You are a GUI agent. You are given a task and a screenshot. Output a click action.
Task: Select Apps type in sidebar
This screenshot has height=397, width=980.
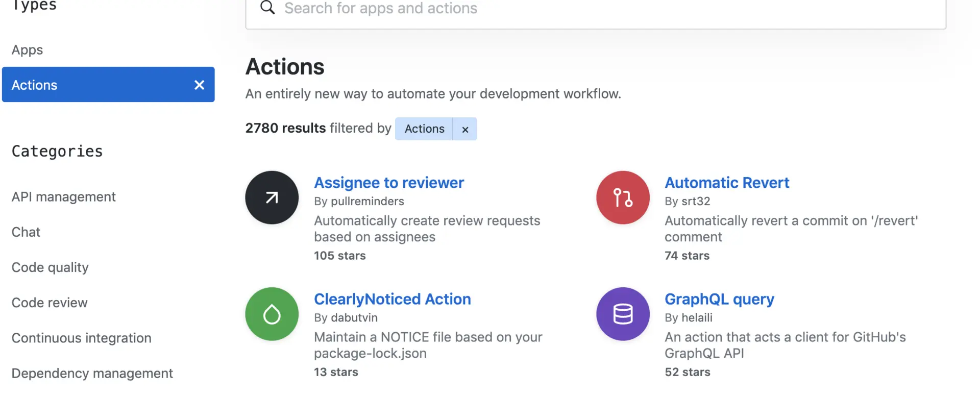(28, 49)
